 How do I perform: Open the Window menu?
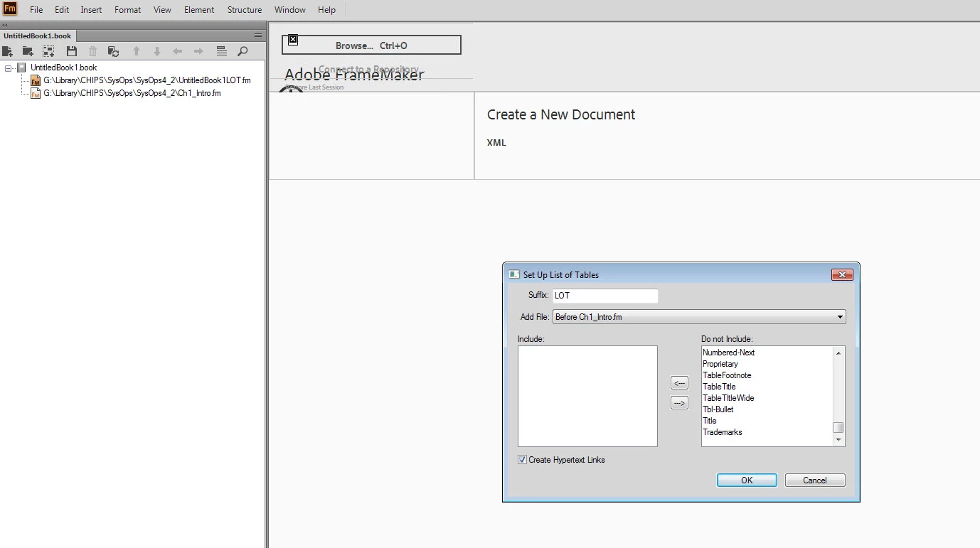[290, 10]
